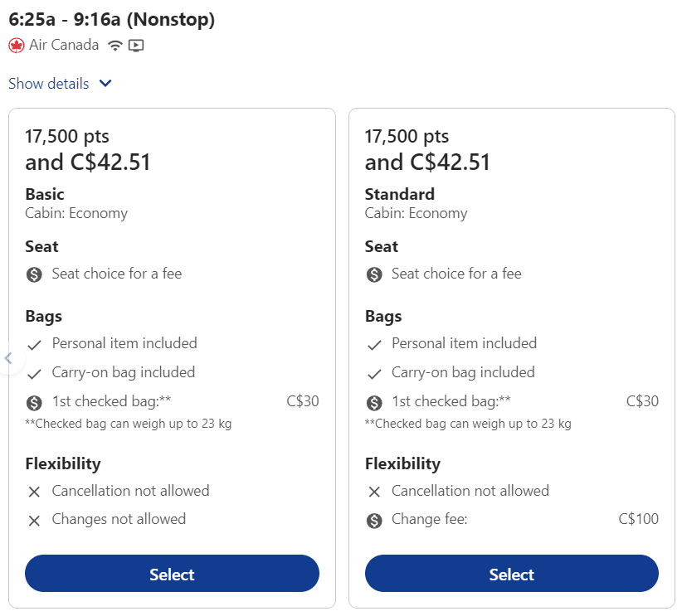Click Standard fare cancellation not allowed X icon
This screenshot has height=616, width=682.
pos(374,492)
